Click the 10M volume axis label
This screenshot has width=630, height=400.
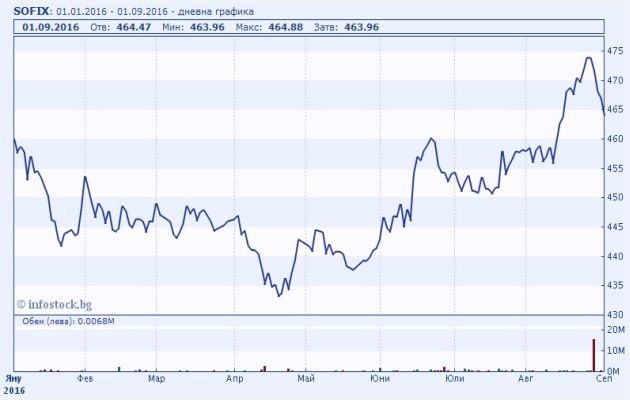pos(616,351)
